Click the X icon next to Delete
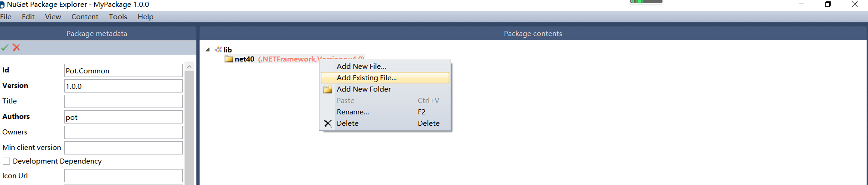This screenshot has width=868, height=185. point(328,123)
